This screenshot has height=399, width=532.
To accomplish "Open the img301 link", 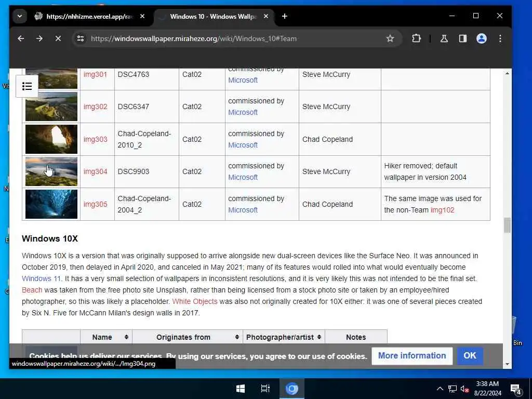I will tap(96, 75).
